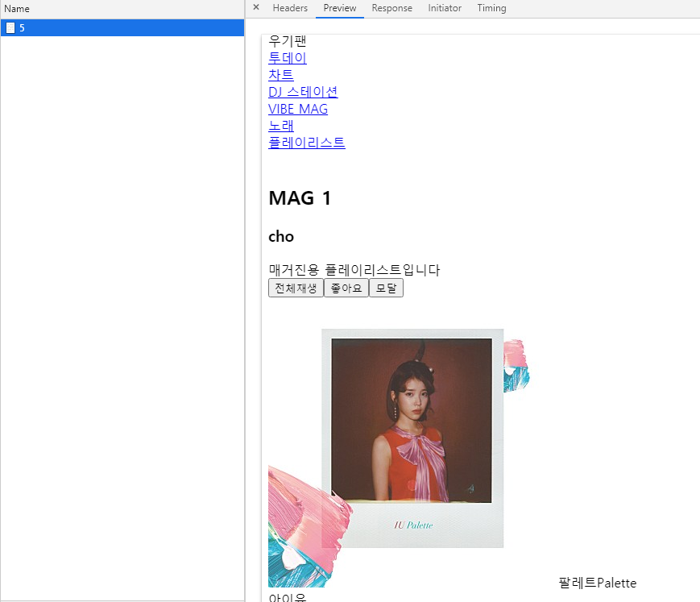Click the MAG 1 heading
Viewport: 700px width, 602px height.
(x=300, y=198)
